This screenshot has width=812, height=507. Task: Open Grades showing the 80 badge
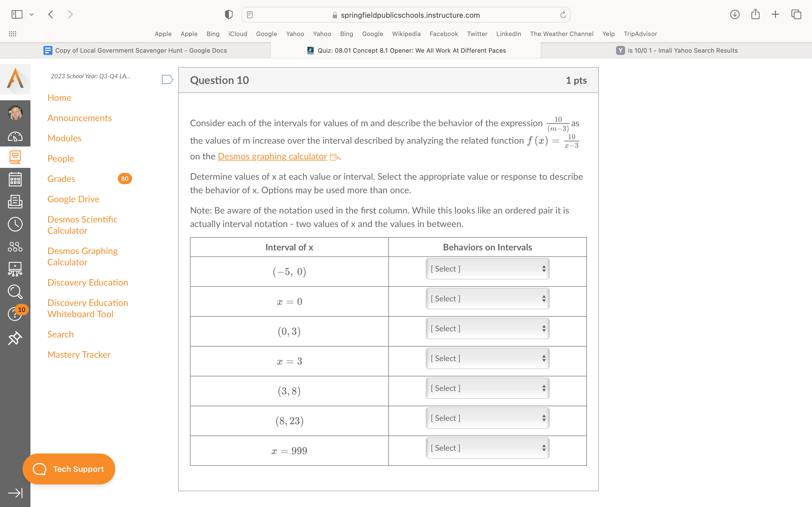(x=61, y=179)
